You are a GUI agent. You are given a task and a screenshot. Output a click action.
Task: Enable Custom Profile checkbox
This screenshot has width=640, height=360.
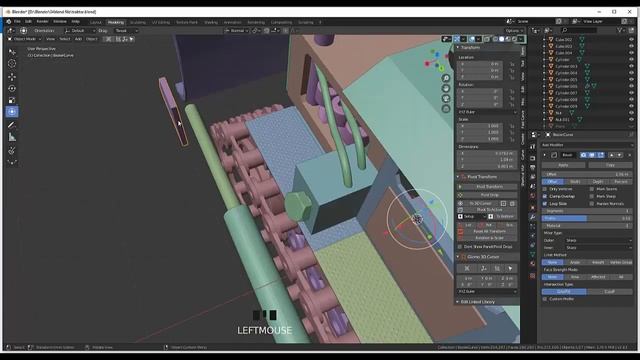point(544,299)
